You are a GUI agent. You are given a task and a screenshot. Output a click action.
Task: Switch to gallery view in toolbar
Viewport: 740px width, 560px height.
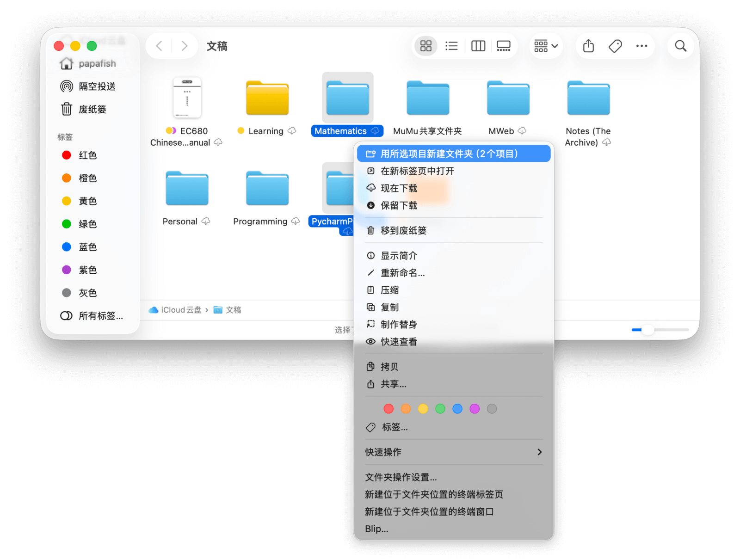coord(503,46)
